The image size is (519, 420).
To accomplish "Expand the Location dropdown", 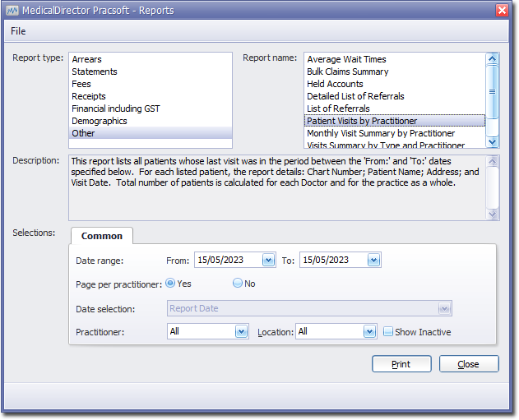I will coord(370,331).
